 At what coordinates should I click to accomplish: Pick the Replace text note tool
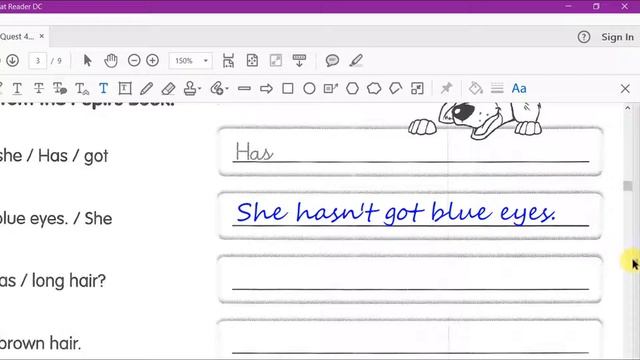60,89
